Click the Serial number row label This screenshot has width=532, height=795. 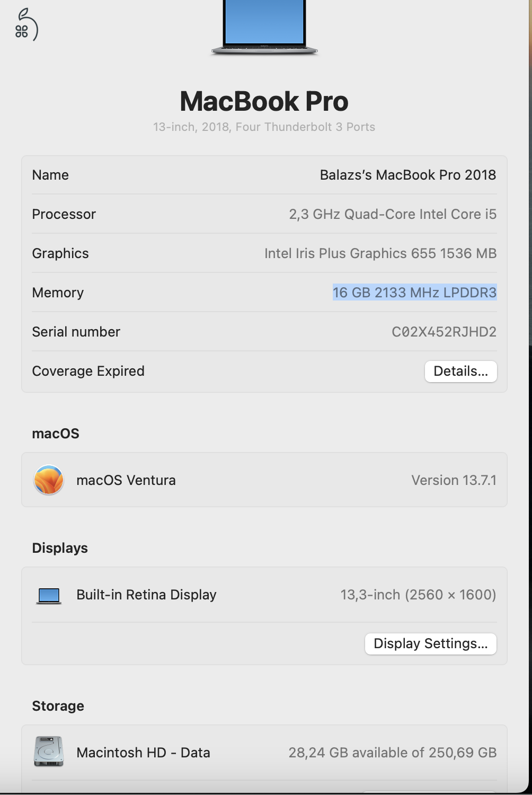tap(76, 332)
